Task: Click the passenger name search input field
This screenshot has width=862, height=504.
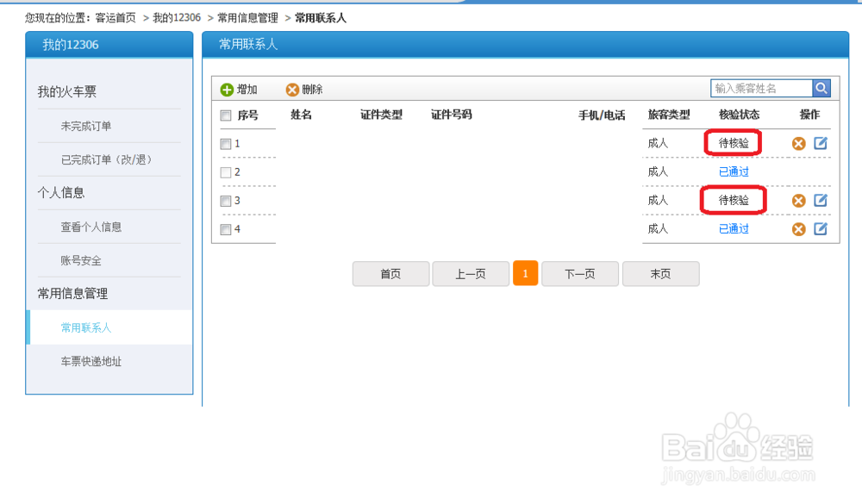Action: coord(761,89)
